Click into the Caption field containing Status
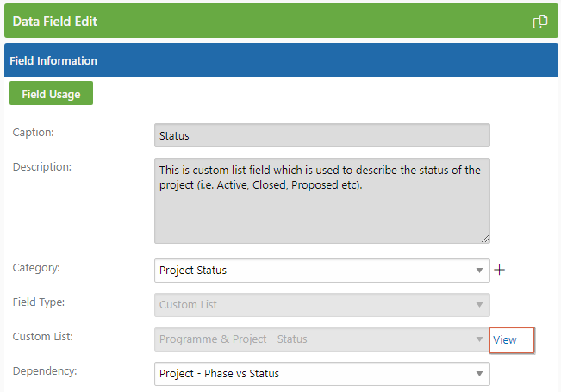 tap(322, 135)
